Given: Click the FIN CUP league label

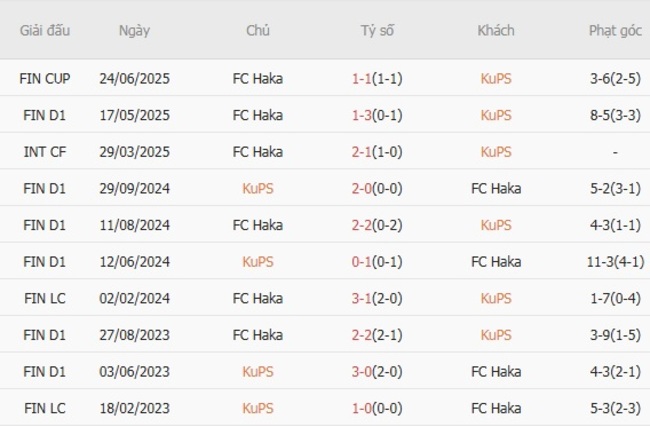Looking at the screenshot, I should [x=44, y=78].
